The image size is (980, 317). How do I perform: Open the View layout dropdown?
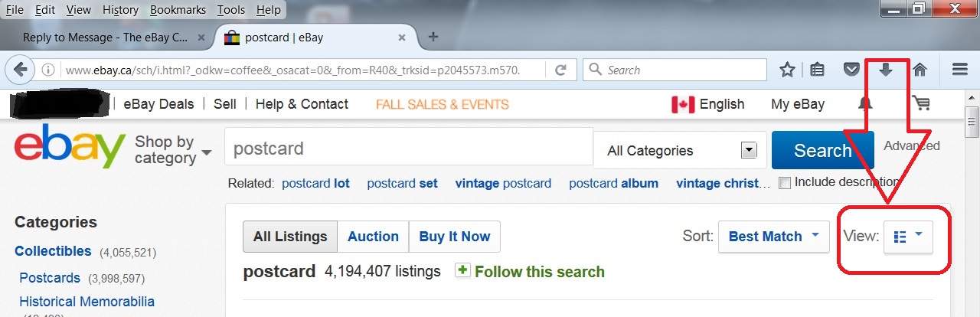tap(908, 237)
